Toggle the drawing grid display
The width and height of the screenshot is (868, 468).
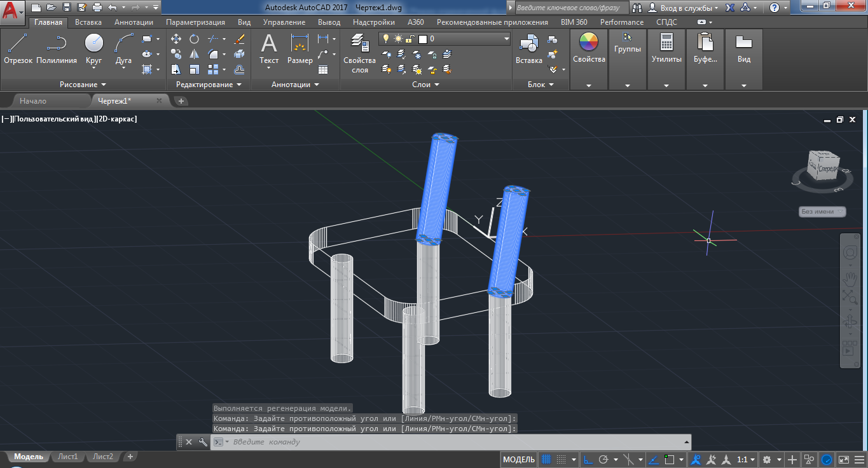tap(546, 459)
